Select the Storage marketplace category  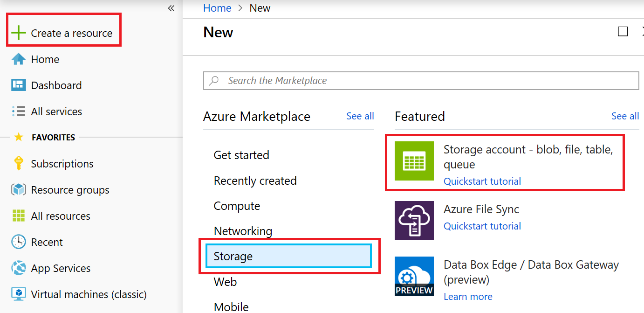coord(233,256)
